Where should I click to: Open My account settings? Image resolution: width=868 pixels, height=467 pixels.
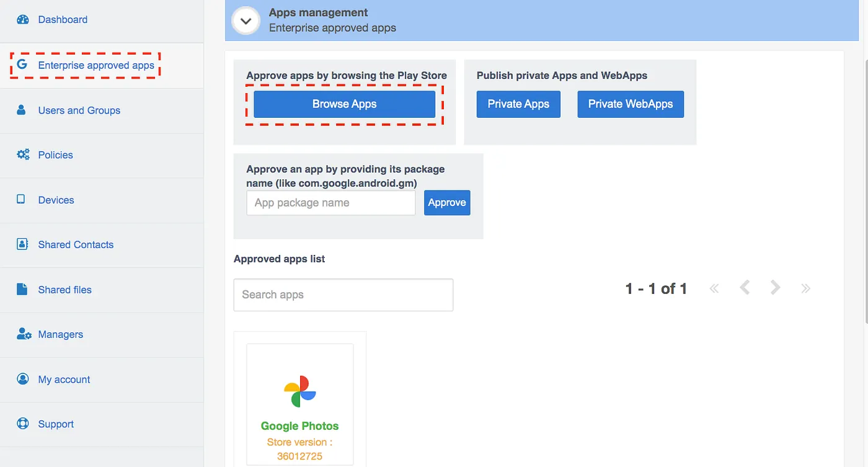click(x=64, y=380)
